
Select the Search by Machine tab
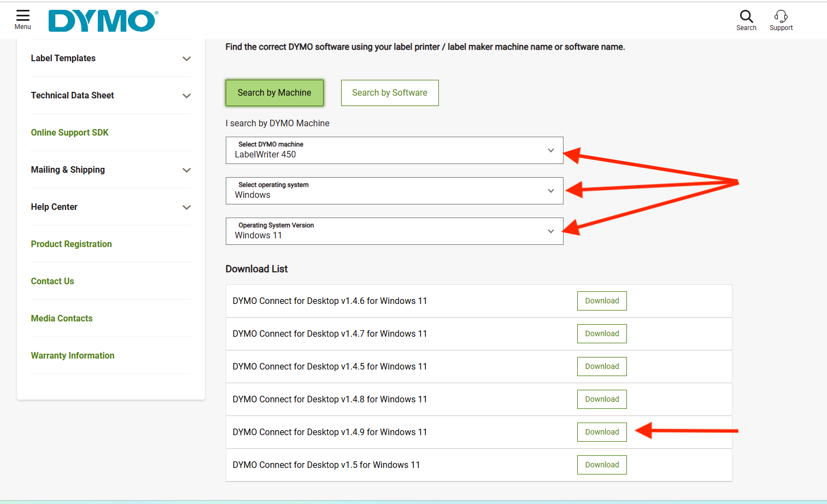(x=274, y=93)
